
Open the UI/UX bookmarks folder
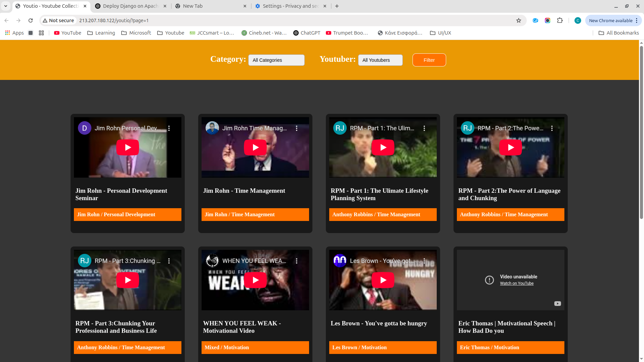[x=440, y=33]
